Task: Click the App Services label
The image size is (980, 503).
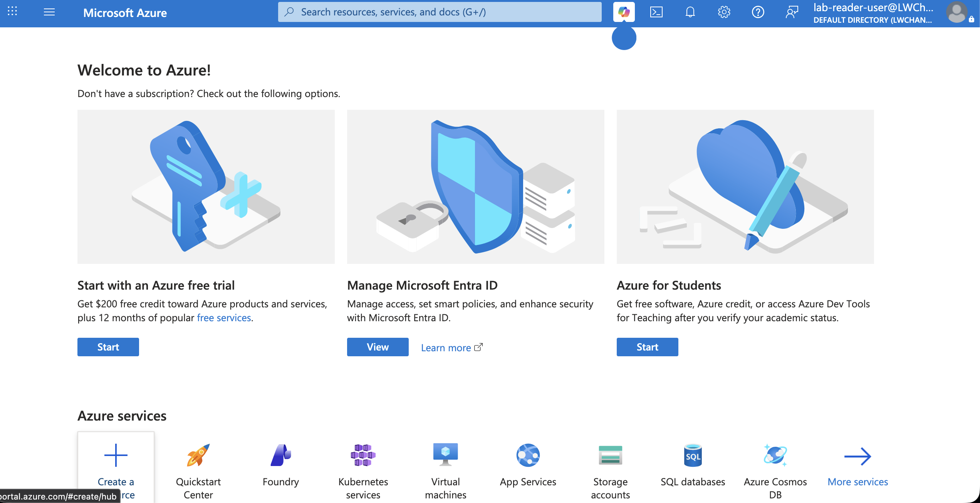Action: pyautogui.click(x=528, y=482)
